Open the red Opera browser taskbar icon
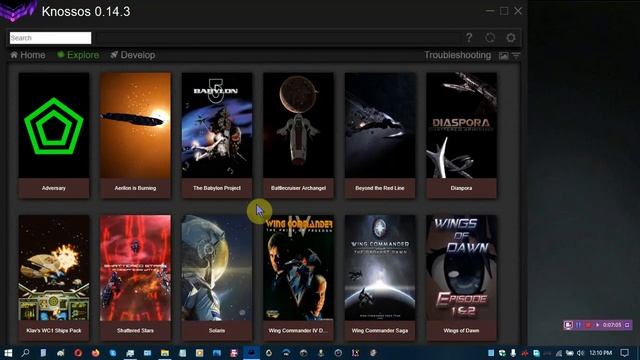 78,353
